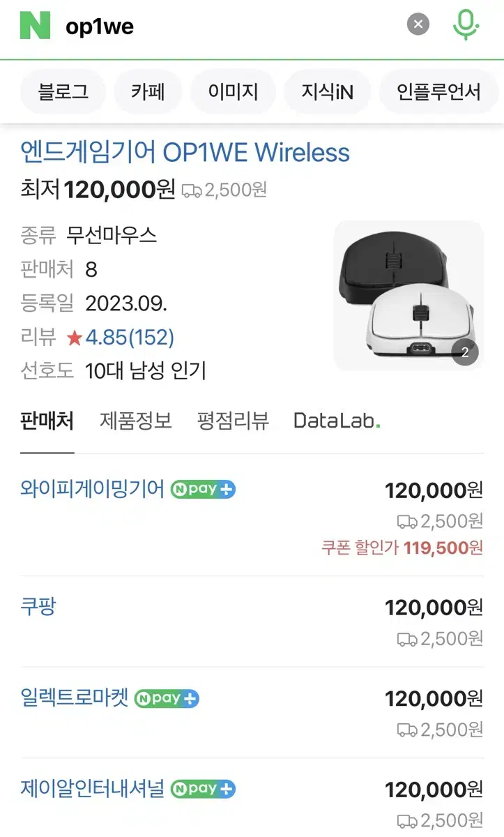Image resolution: width=504 pixels, height=837 pixels.
Task: Open the 블로그 category tab
Action: [63, 91]
